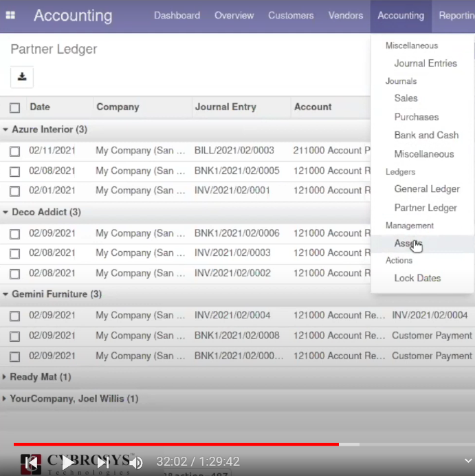Sort by the Company column header
The image size is (475, 476).
[x=118, y=107]
